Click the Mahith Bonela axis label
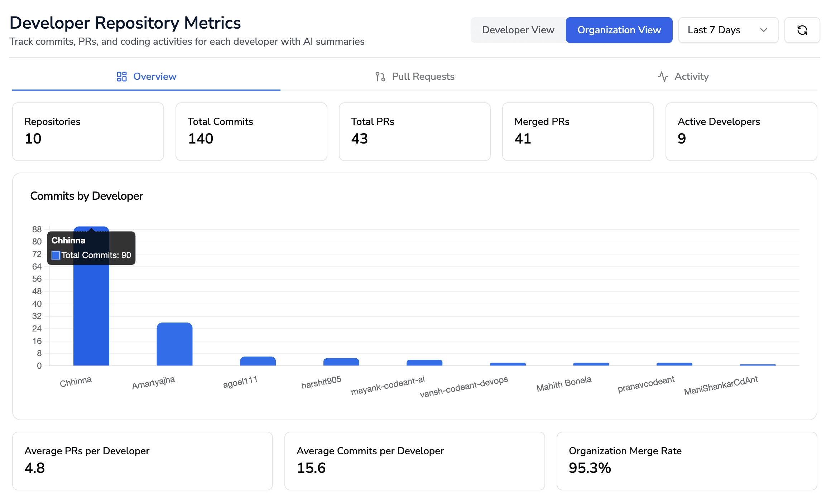Screen dimensions: 831x504 click(x=564, y=384)
